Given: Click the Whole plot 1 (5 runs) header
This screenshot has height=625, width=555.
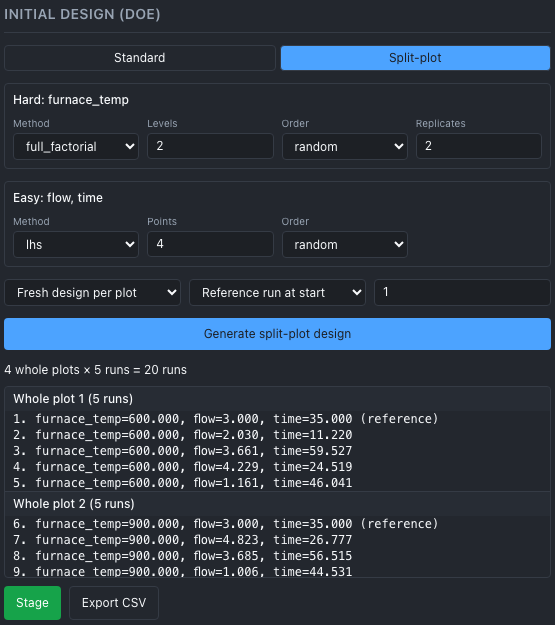Looking at the screenshot, I should [x=278, y=399].
